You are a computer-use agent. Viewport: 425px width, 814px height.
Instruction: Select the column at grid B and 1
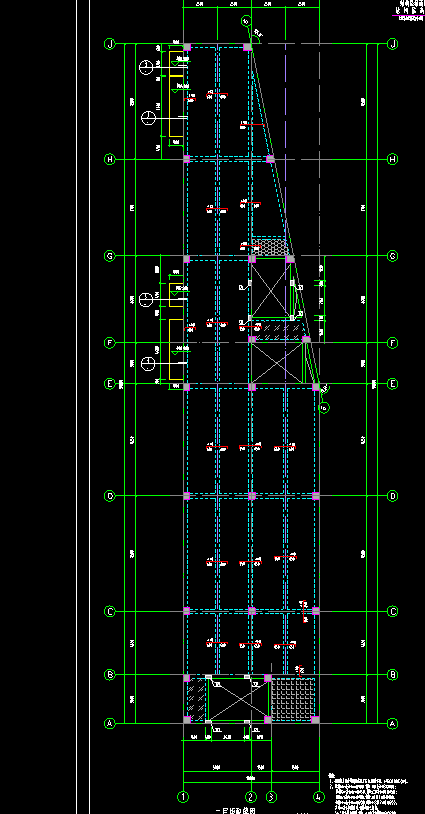(x=187, y=678)
